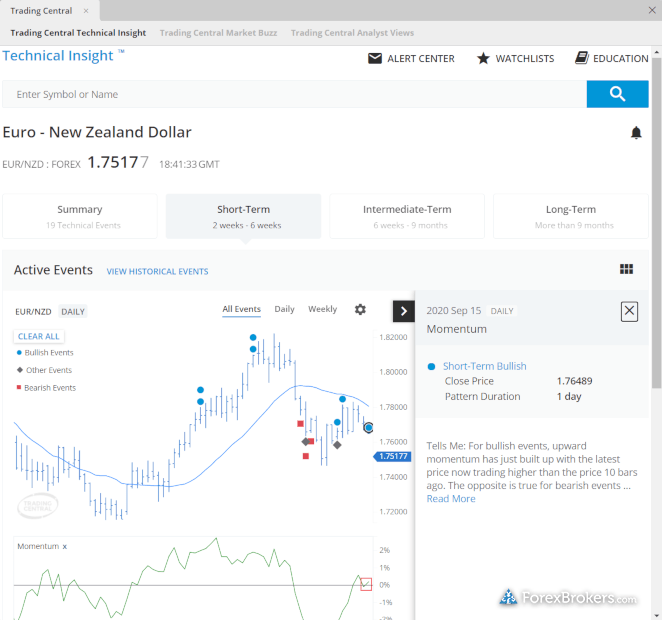Viewport: 662px width, 620px height.
Task: Click the blue search magnifier button
Action: tap(617, 94)
